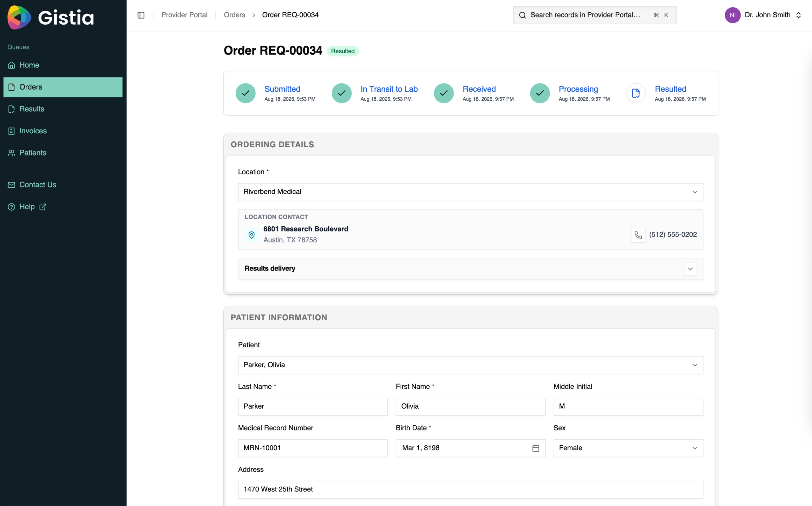Click the external link icon beside Help
812x506 pixels.
[43, 207]
